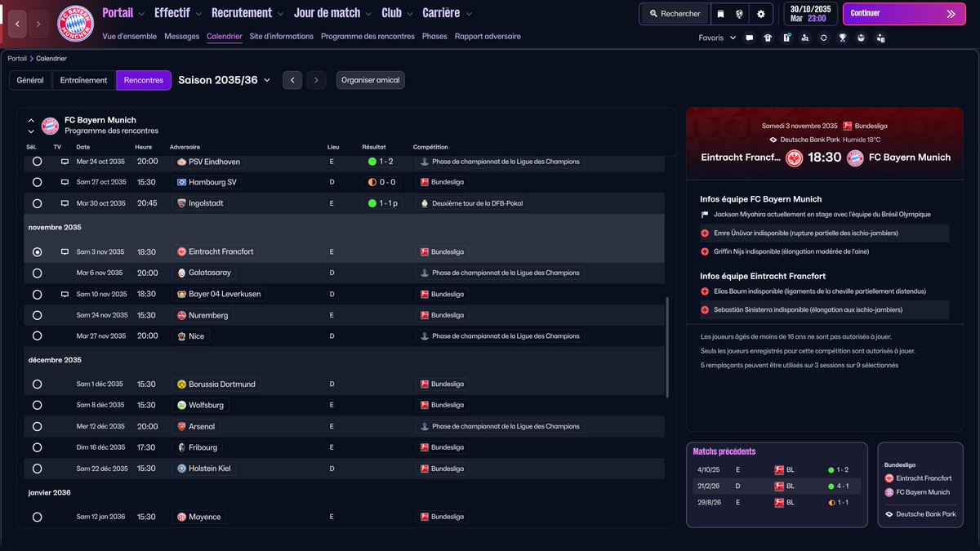Open the Phases tab
Image resolution: width=980 pixels, height=551 pixels.
[434, 37]
